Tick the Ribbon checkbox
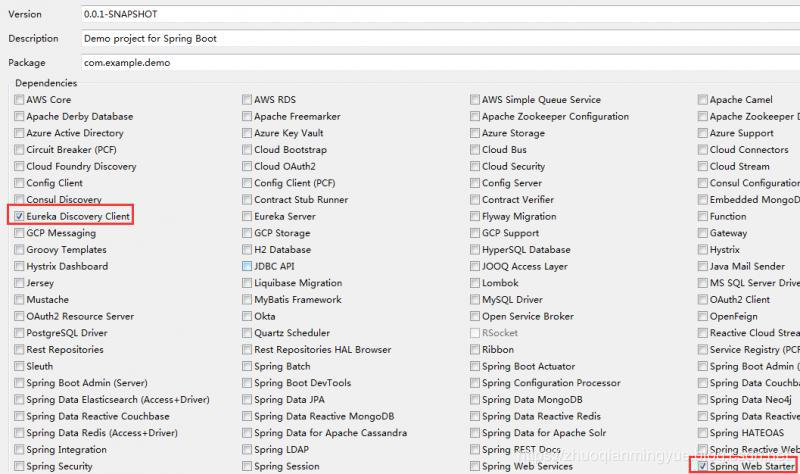Screen dimensions: 800x474 [475, 350]
